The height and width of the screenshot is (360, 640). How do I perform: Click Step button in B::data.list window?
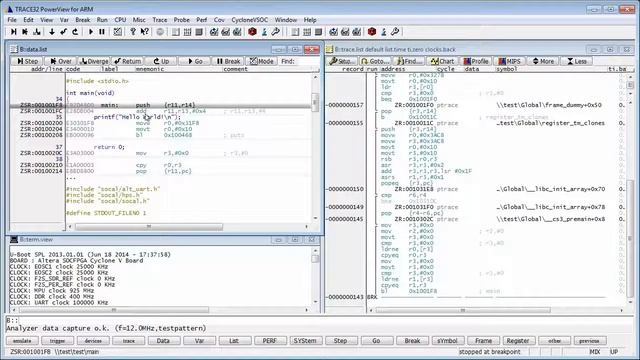[27, 61]
